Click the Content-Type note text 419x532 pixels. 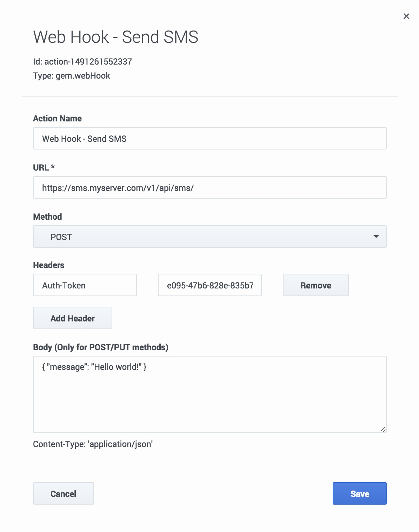pos(93,444)
